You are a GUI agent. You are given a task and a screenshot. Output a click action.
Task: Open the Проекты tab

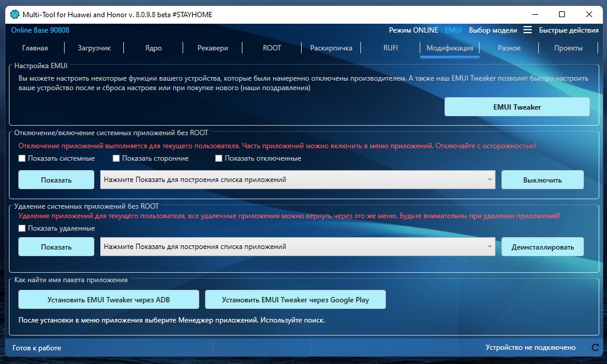568,48
